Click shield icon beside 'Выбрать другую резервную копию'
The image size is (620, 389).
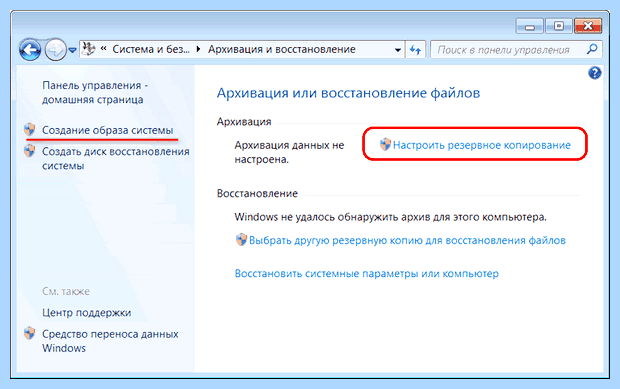click(x=241, y=240)
